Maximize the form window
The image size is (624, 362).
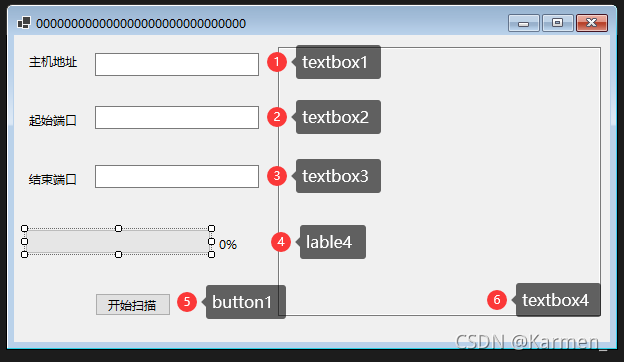558,23
